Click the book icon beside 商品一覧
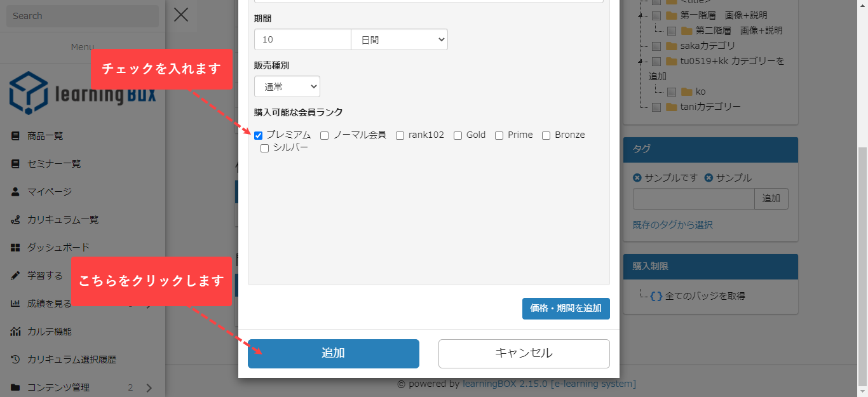 coord(15,136)
